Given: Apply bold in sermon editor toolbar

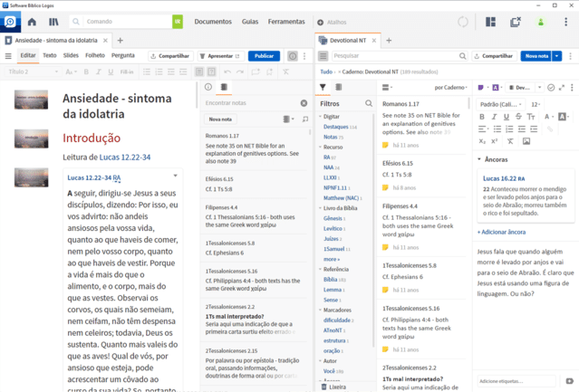Looking at the screenshot, I should tap(86, 72).
